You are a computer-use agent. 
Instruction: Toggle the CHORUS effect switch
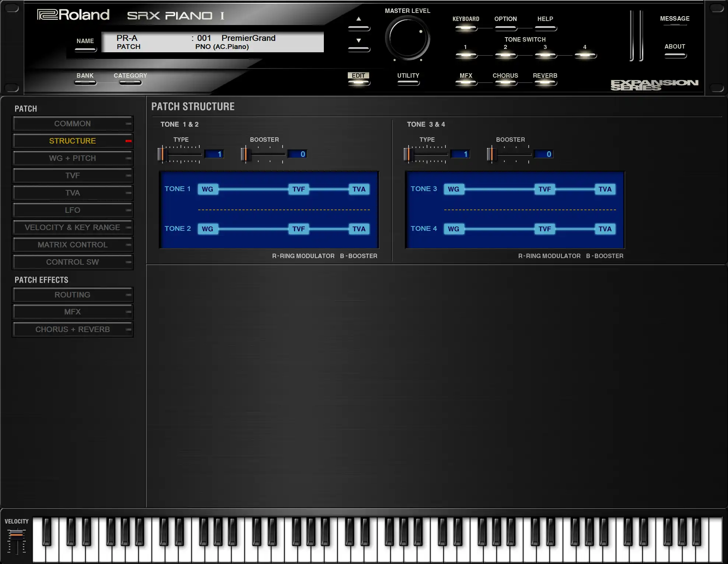[505, 82]
